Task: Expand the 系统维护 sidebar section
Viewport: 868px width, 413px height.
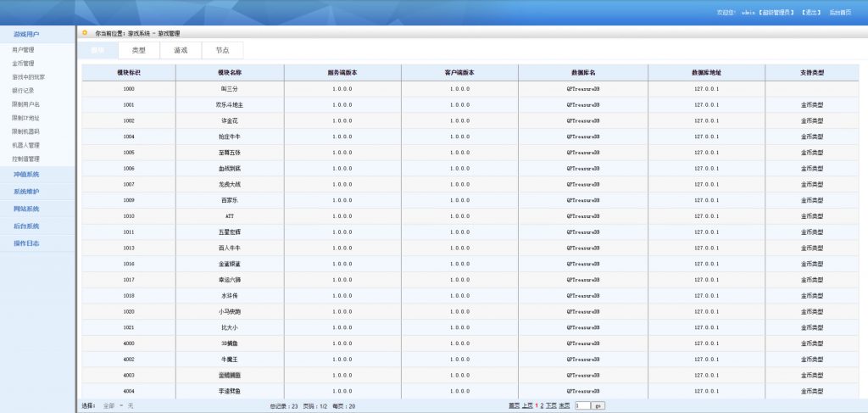Action: pos(26,192)
